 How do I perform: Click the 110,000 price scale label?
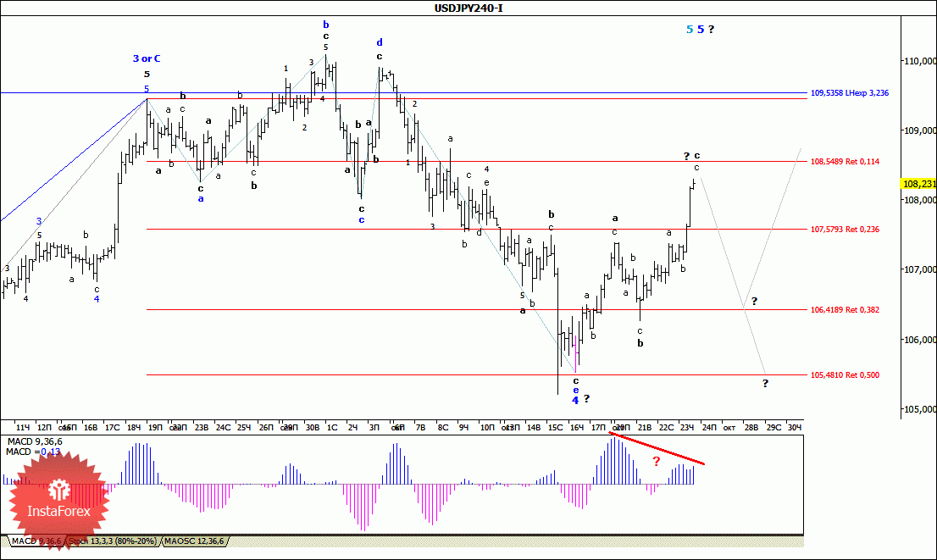920,61
